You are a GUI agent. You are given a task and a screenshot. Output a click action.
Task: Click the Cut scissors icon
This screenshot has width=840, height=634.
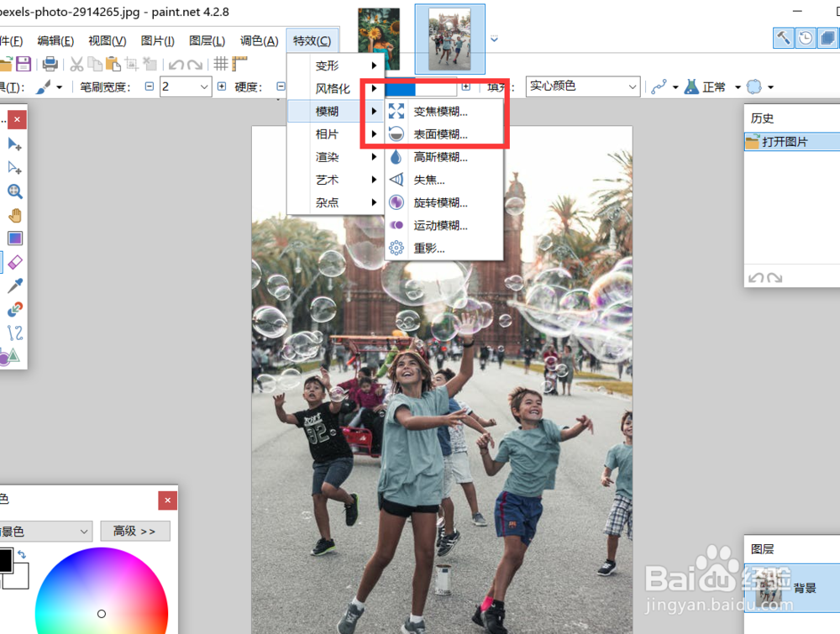coord(76,65)
